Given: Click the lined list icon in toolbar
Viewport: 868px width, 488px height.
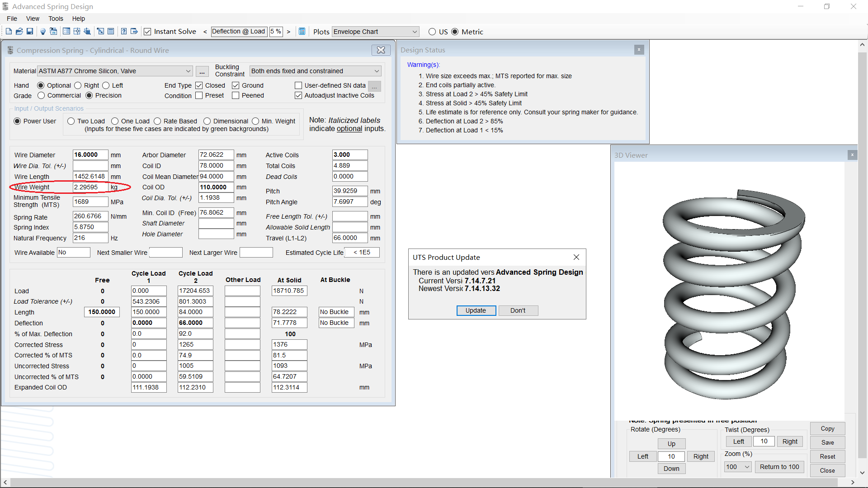Looking at the screenshot, I should pos(111,31).
